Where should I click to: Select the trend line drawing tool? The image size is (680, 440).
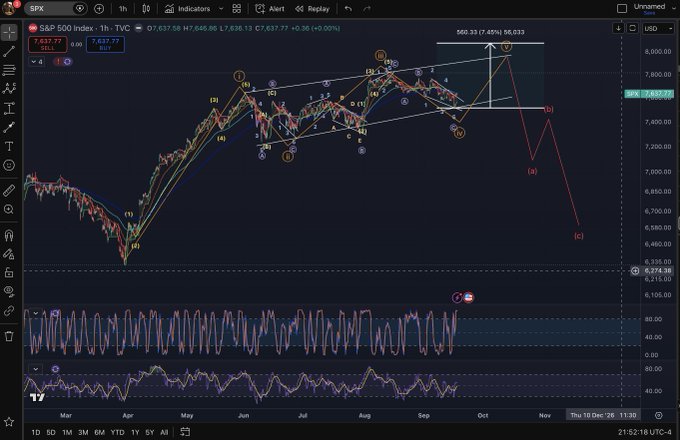(x=9, y=51)
